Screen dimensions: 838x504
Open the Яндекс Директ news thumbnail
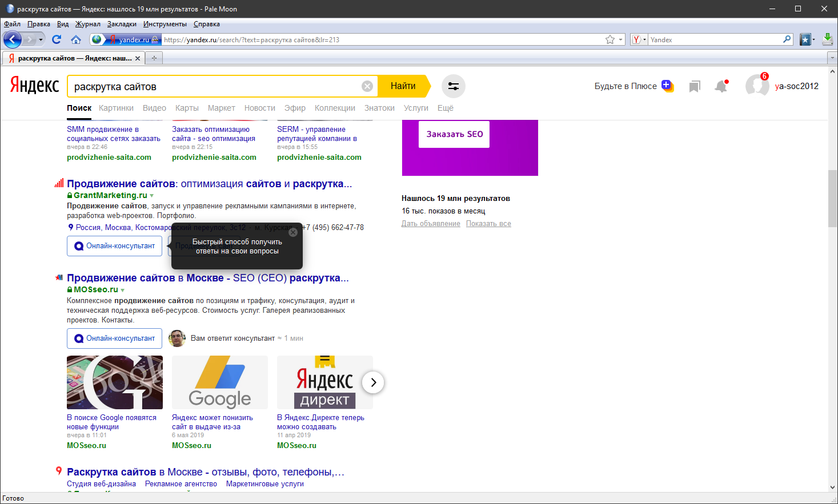[325, 382]
